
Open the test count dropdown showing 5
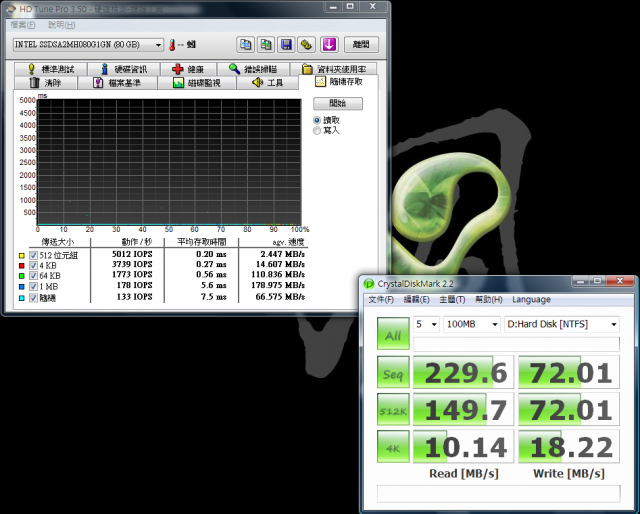pos(426,325)
